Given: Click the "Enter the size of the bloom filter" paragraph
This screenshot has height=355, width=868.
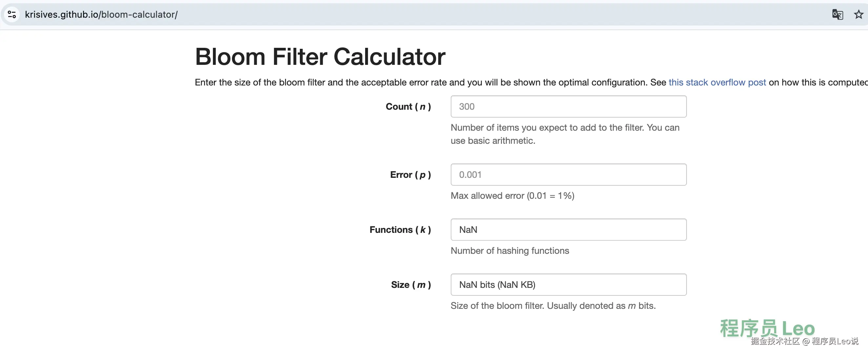Looking at the screenshot, I should pyautogui.click(x=421, y=83).
